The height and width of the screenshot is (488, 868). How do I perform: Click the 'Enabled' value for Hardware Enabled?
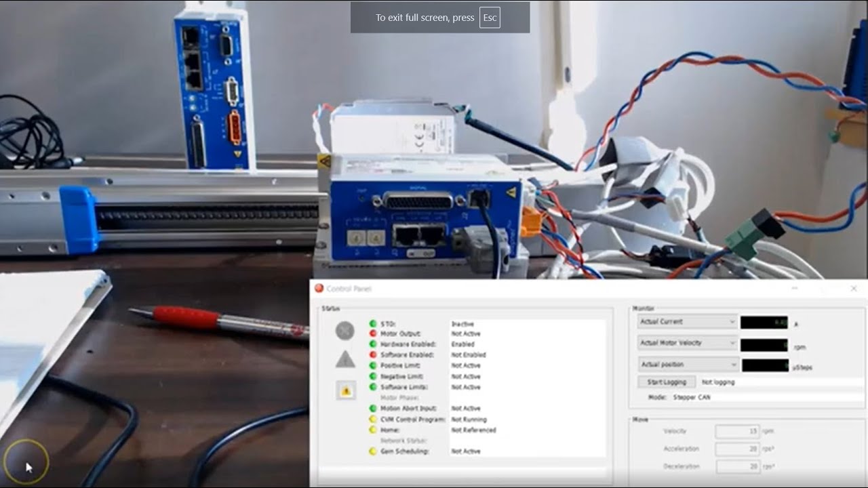pos(463,344)
